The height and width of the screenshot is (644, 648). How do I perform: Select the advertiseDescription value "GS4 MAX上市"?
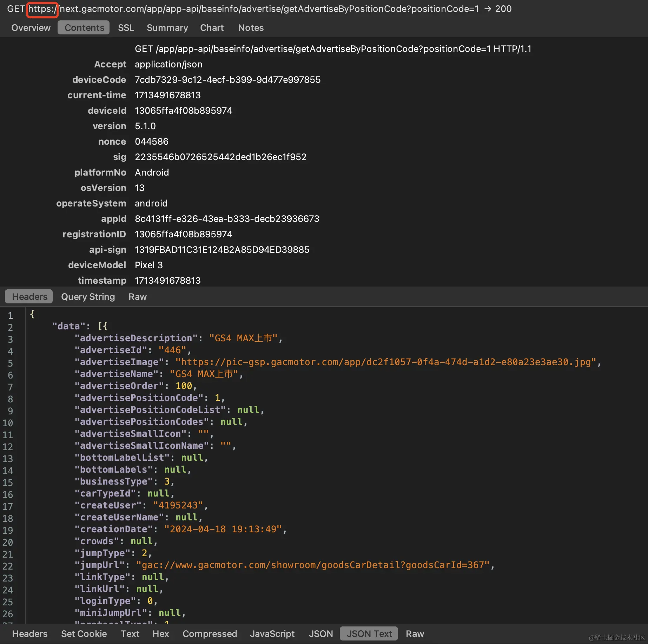click(243, 338)
